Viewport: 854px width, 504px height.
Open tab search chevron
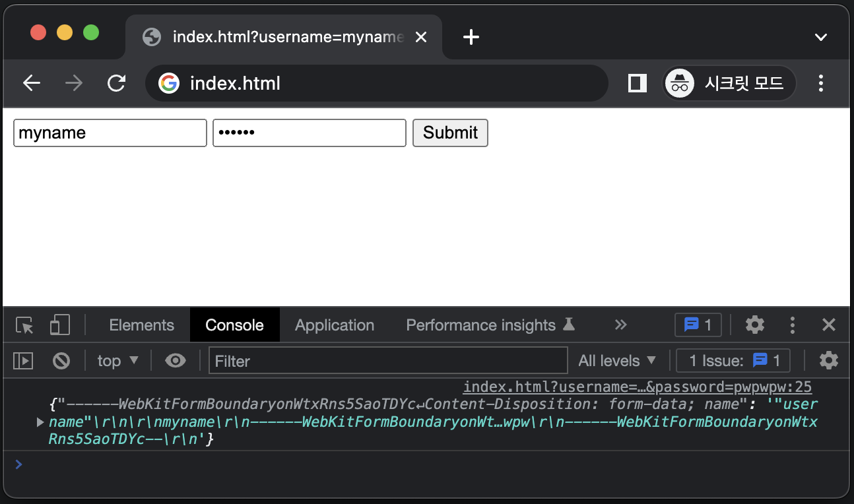coord(821,38)
